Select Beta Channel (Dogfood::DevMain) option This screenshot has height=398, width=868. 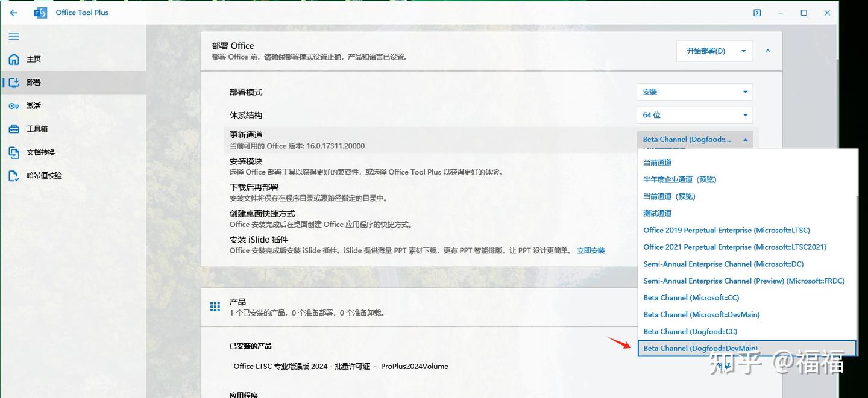(x=699, y=348)
